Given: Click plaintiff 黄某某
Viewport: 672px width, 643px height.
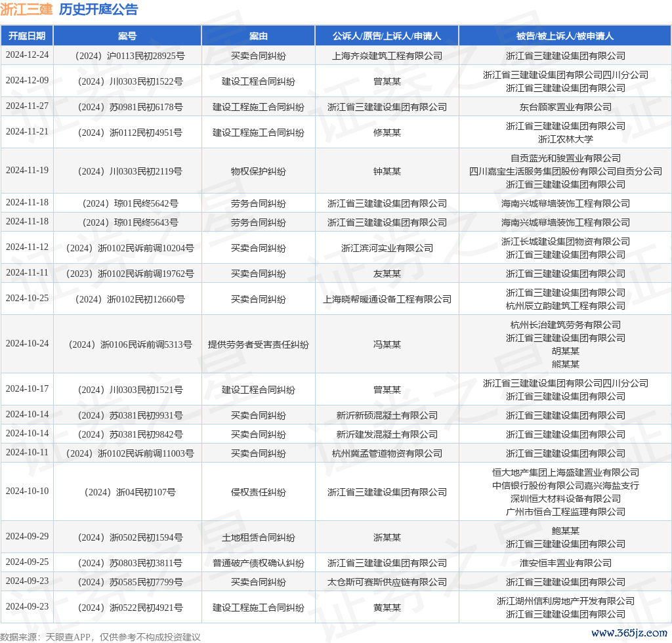Looking at the screenshot, I should click(x=387, y=608).
